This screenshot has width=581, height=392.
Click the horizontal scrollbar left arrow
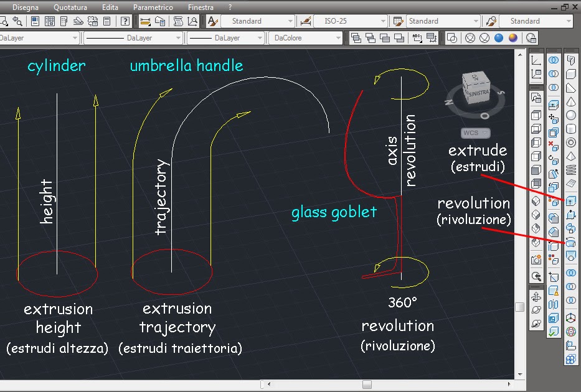[269, 385]
